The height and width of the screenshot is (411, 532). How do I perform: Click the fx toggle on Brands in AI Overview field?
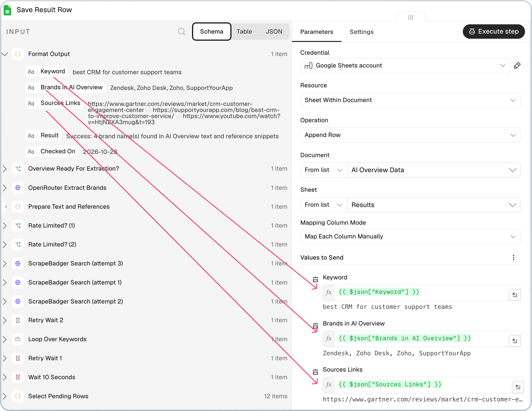[x=329, y=339]
